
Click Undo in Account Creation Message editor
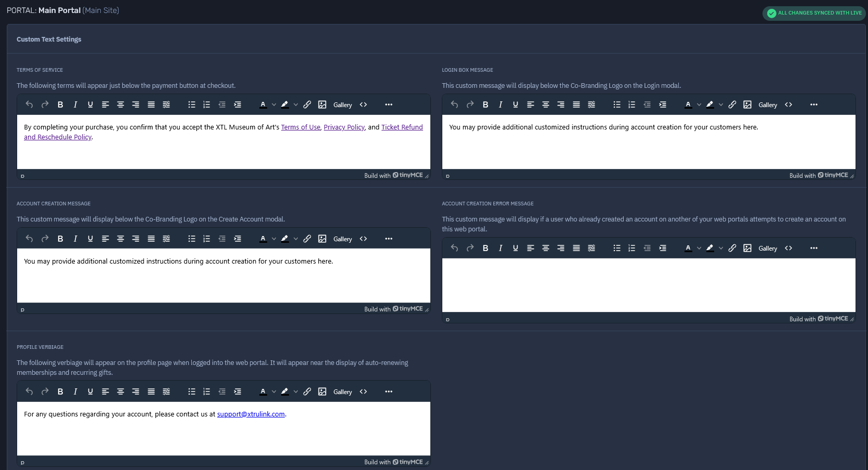pos(30,239)
